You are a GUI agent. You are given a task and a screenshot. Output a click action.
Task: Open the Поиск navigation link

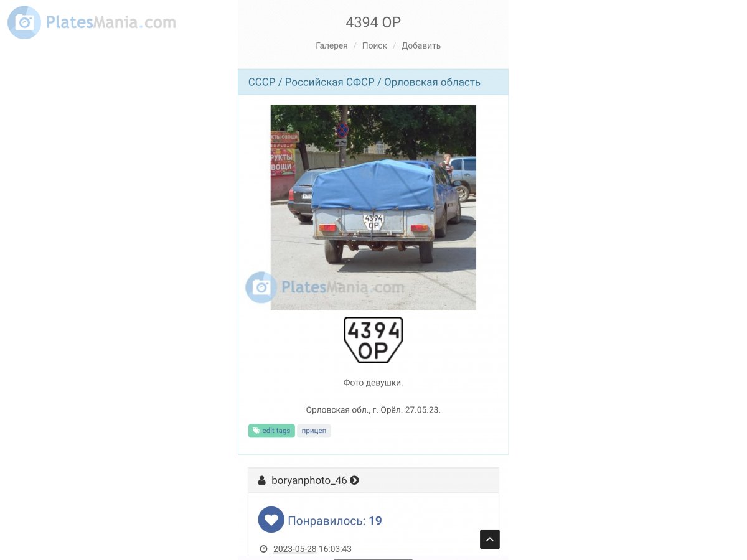pos(375,45)
